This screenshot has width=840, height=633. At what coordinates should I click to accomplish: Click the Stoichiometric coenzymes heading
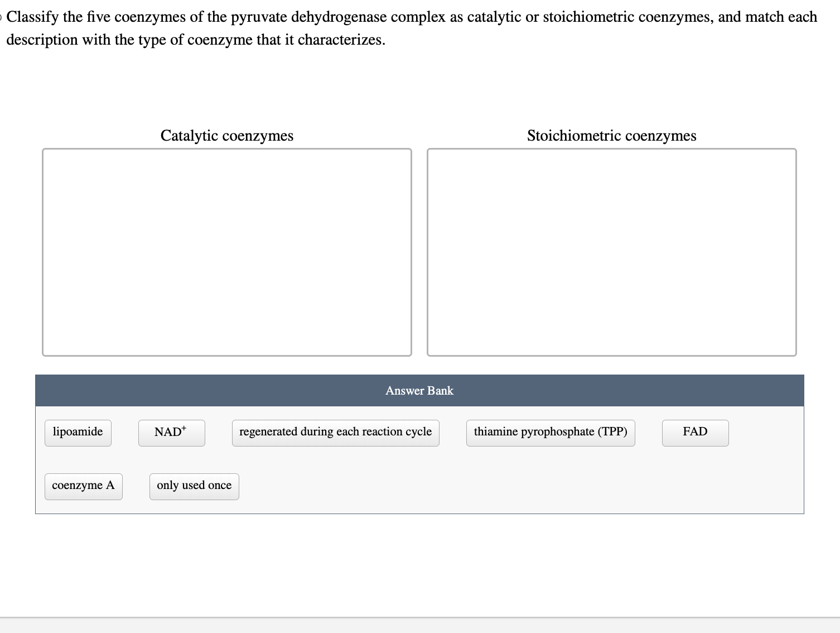point(611,136)
